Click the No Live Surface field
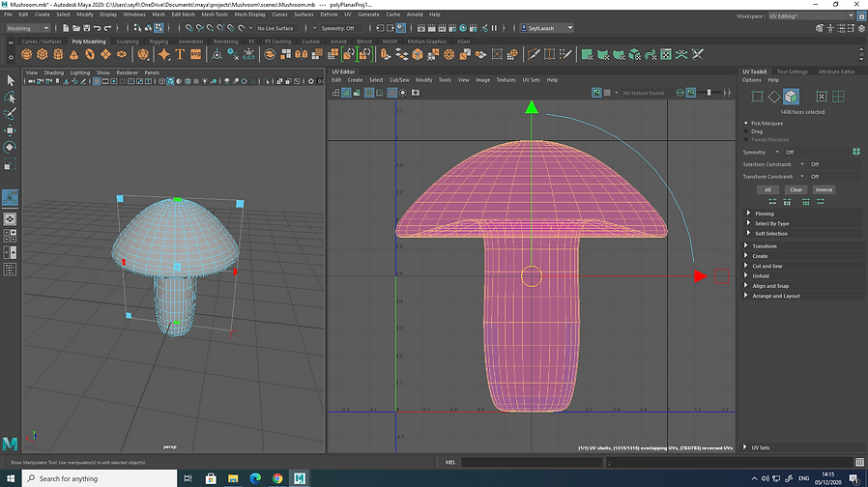 pos(275,28)
